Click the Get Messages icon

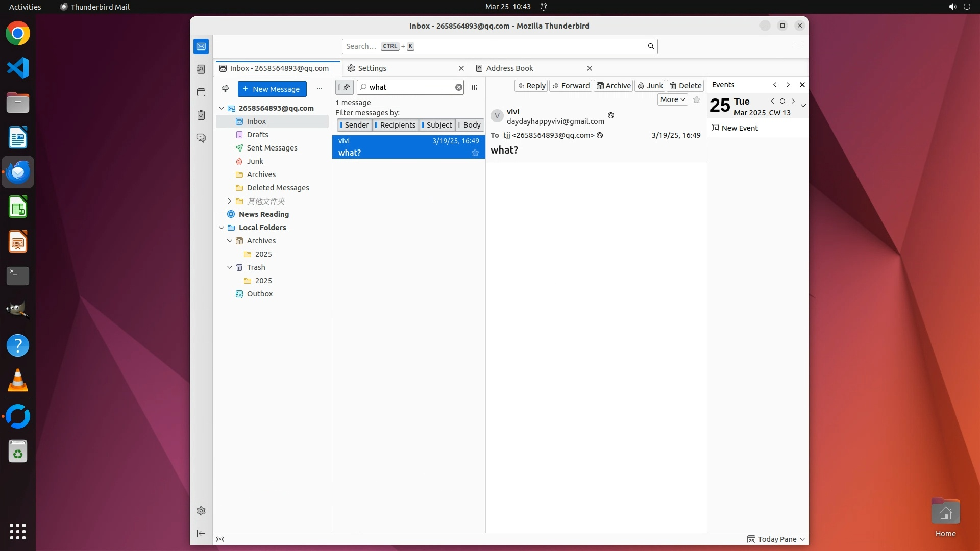pyautogui.click(x=225, y=89)
